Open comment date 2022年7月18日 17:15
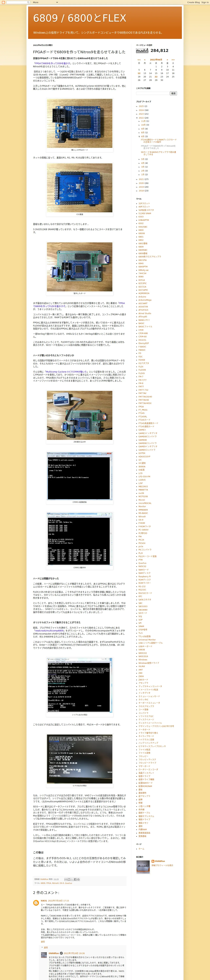Viewport: 210px width, 980px height. tap(58, 901)
